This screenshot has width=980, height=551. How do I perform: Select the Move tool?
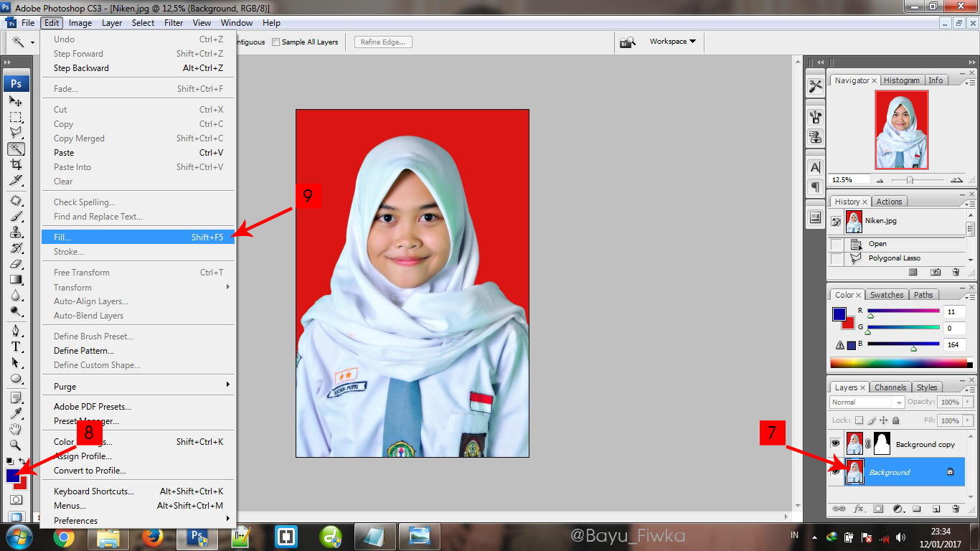[16, 102]
